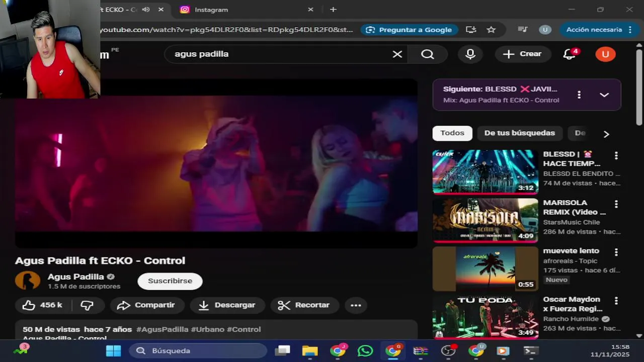Show more filter chips with arrow
Image resolution: width=644 pixels, height=362 pixels.
pos(606,134)
